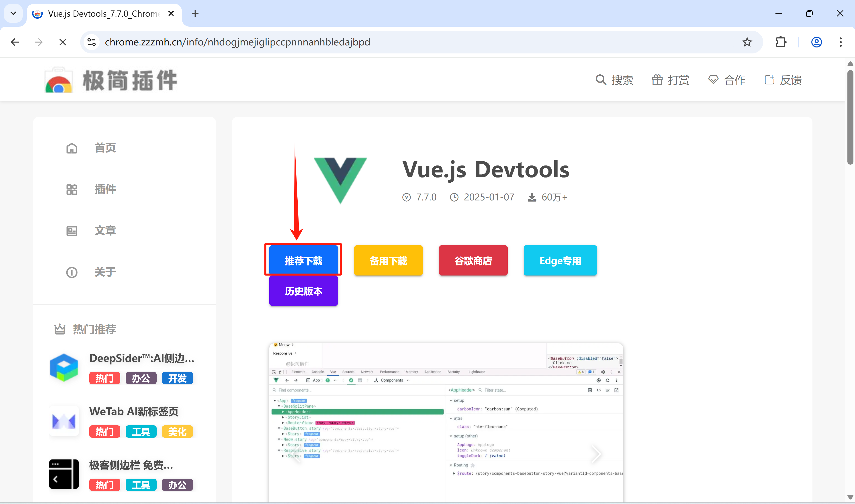The height and width of the screenshot is (504, 855).
Task: Click the 搜索 magnifier icon in header
Action: (601, 80)
